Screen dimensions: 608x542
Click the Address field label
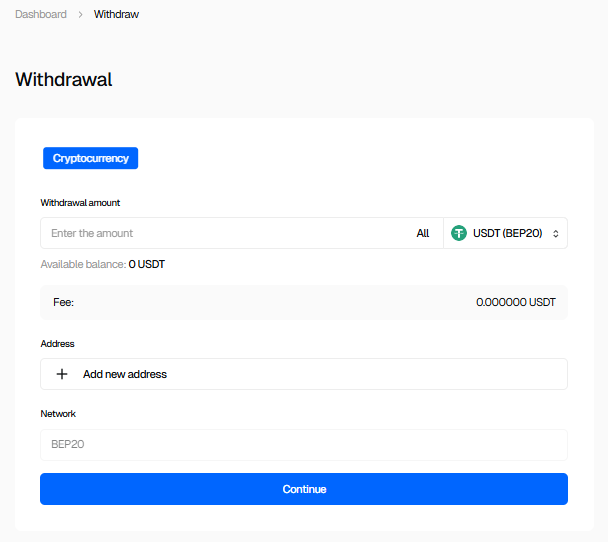[x=57, y=344]
